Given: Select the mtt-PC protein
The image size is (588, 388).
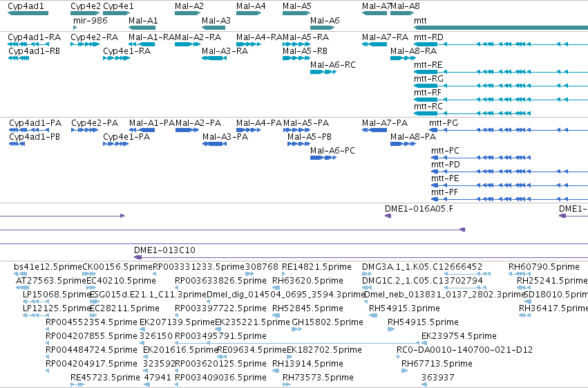Looking at the screenshot, I should [481, 158].
